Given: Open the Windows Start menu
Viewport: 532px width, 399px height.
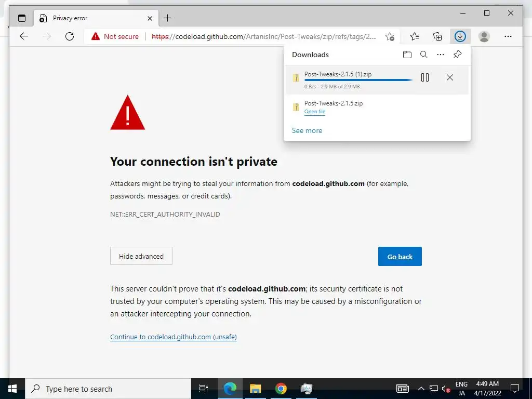Looking at the screenshot, I should pos(12,389).
